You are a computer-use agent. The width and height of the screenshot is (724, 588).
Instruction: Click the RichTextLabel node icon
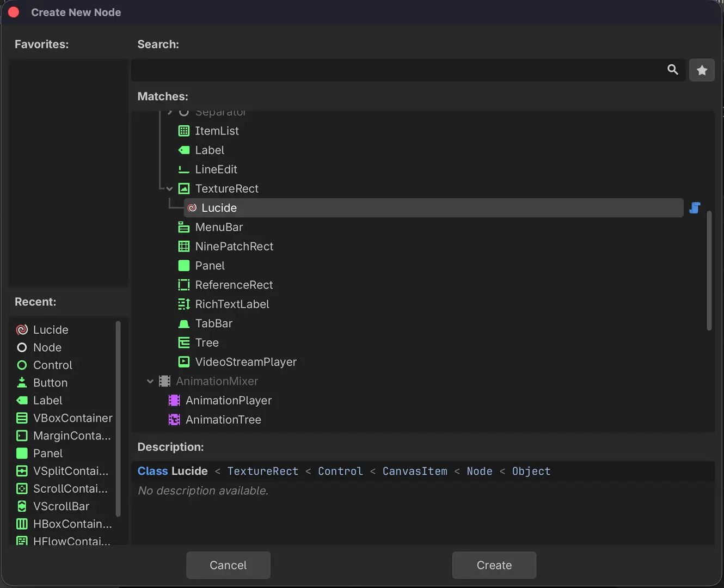184,304
